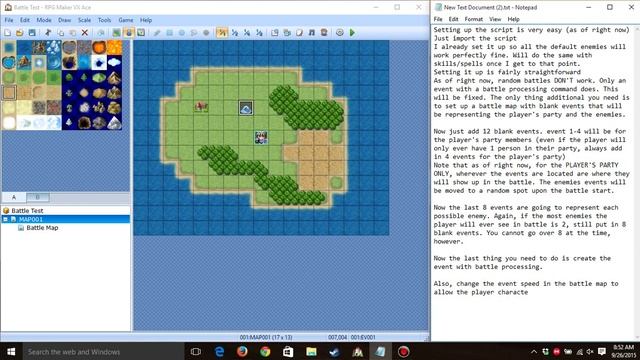
Task: Open RPG Maker Game menu
Action: coord(126,20)
